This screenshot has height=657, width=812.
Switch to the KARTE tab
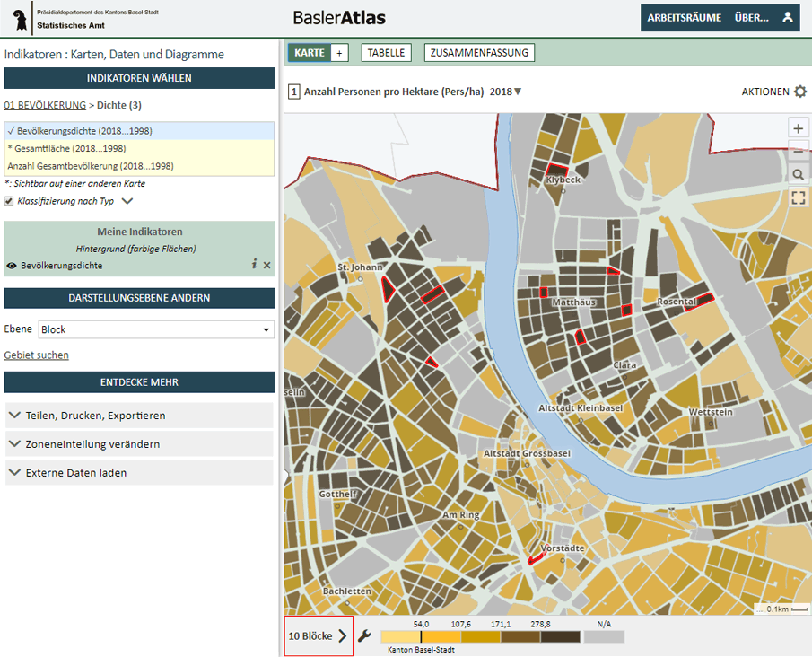[x=310, y=53]
